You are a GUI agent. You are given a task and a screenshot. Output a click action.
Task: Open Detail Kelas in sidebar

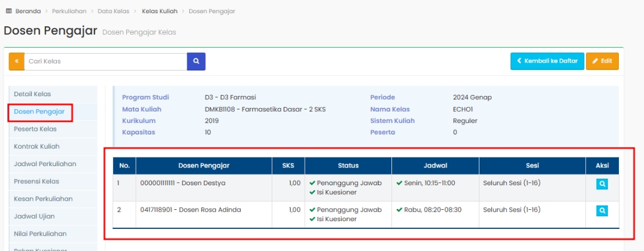[x=32, y=94]
